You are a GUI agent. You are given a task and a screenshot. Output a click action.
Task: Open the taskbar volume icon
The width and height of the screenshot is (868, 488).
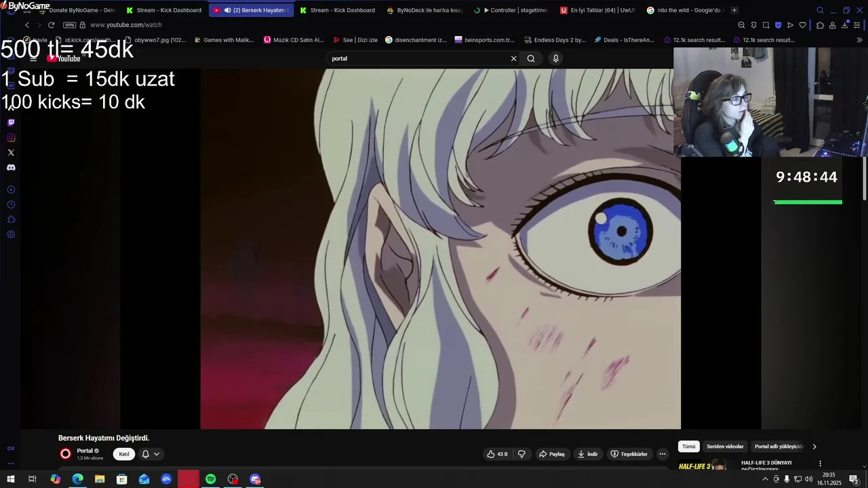pyautogui.click(x=808, y=479)
